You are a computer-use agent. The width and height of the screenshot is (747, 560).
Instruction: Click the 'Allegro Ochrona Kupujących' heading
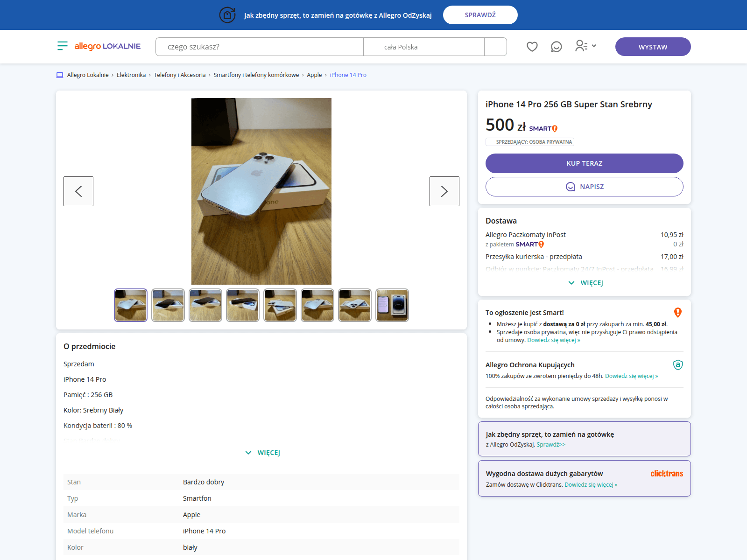pos(530,365)
